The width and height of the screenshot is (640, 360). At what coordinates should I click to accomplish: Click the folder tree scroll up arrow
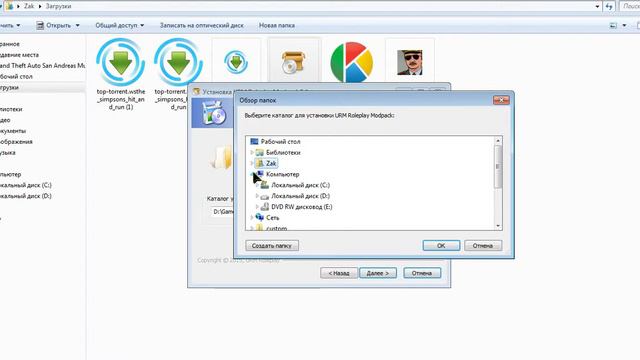(498, 141)
